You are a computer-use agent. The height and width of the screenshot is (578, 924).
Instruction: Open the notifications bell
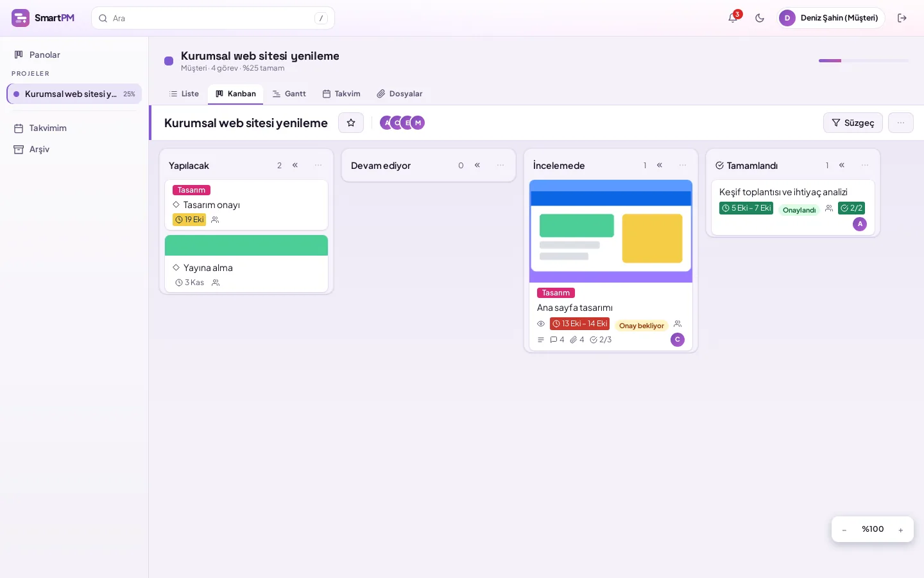(x=733, y=18)
